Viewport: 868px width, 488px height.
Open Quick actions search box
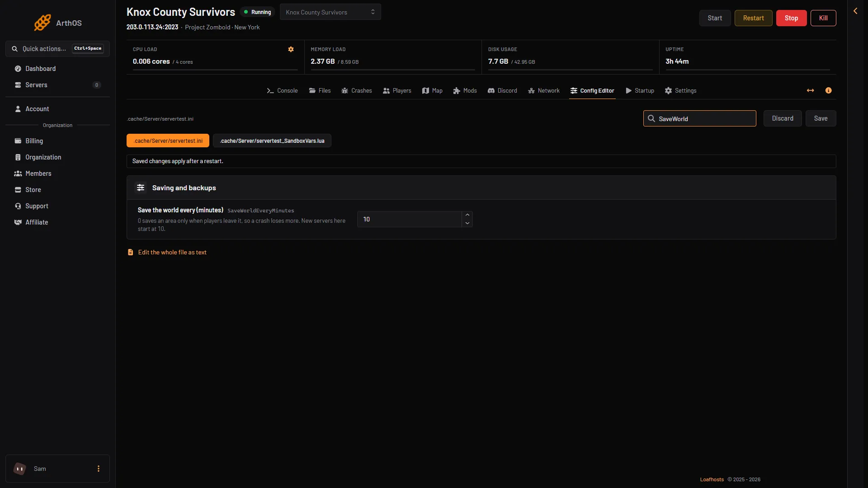[x=57, y=49]
